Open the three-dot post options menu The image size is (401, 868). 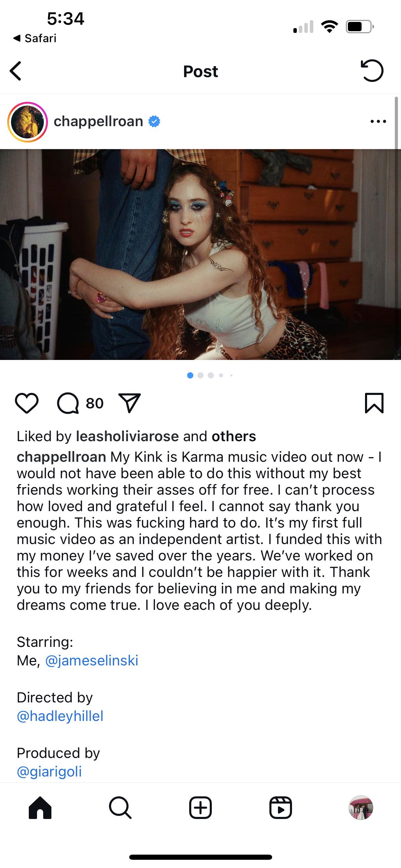coord(378,121)
